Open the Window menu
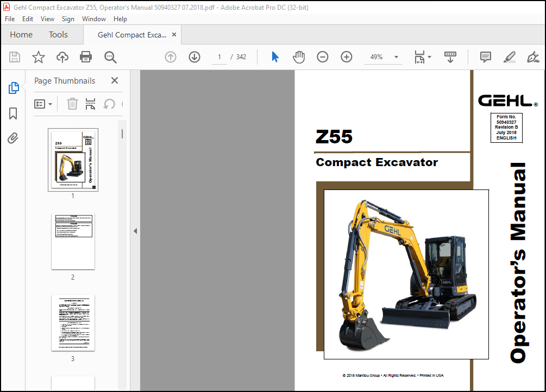The height and width of the screenshot is (392, 546). (93, 19)
